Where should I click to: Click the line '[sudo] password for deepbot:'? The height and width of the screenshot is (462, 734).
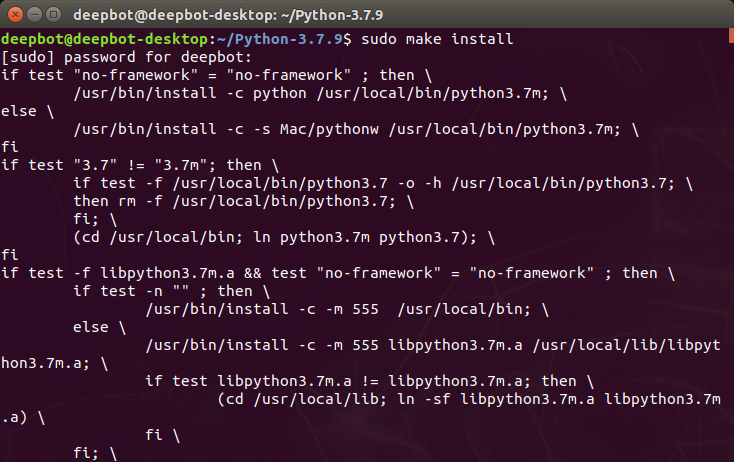pos(126,57)
